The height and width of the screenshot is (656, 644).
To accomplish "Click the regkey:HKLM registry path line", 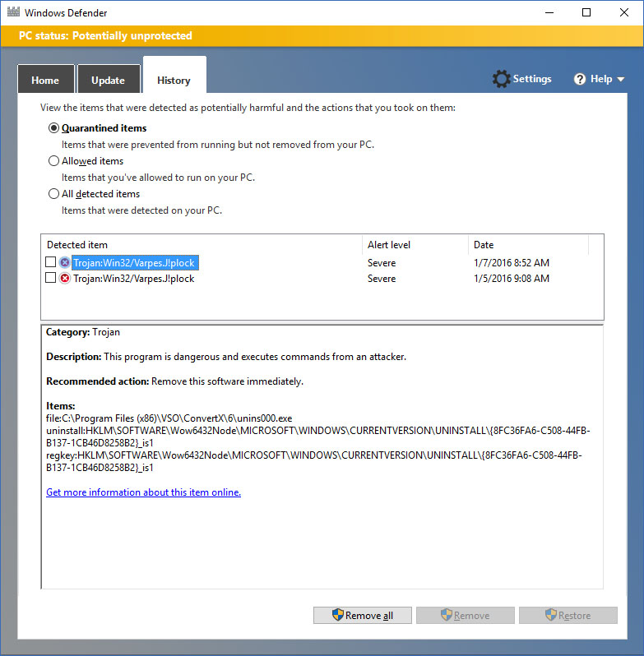I will tap(314, 461).
